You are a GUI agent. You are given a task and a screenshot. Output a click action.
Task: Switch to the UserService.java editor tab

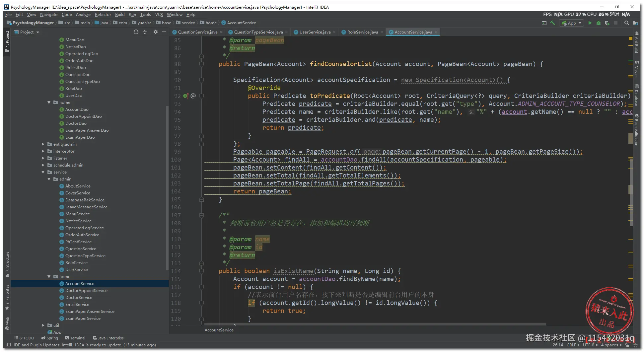(x=315, y=32)
